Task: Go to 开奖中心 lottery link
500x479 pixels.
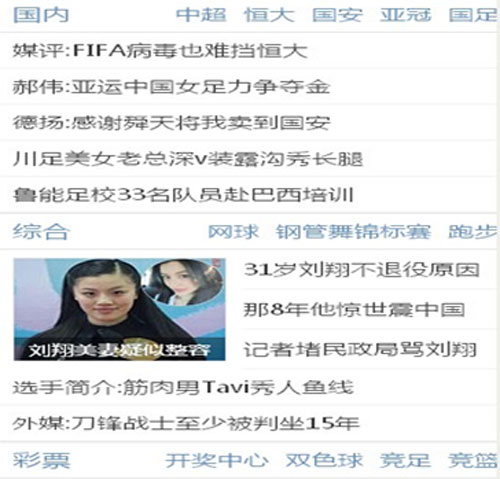Action: pos(217,460)
